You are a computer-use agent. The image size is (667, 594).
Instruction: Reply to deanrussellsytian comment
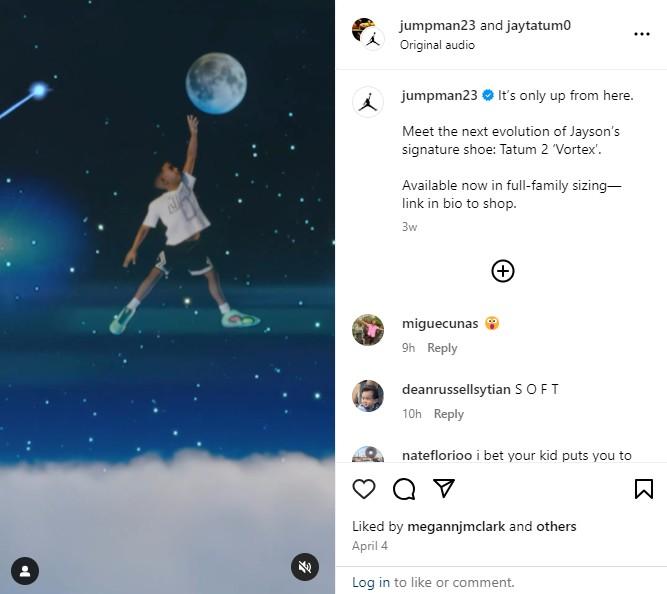tap(448, 414)
